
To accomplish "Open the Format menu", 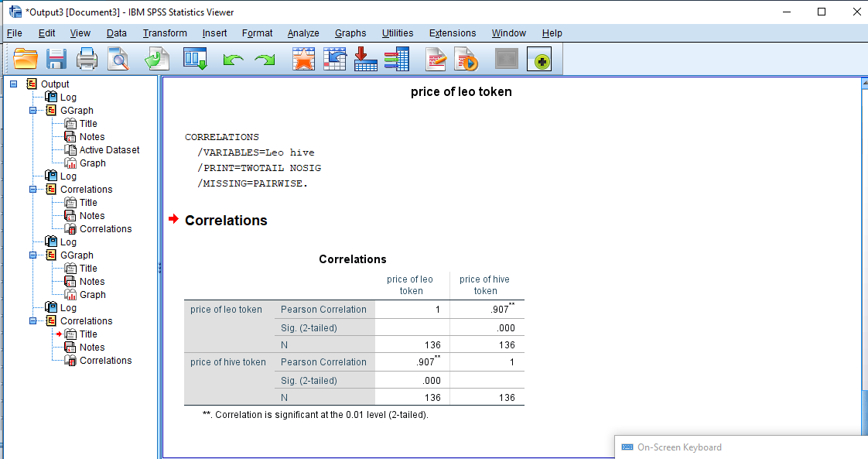I will [x=257, y=33].
